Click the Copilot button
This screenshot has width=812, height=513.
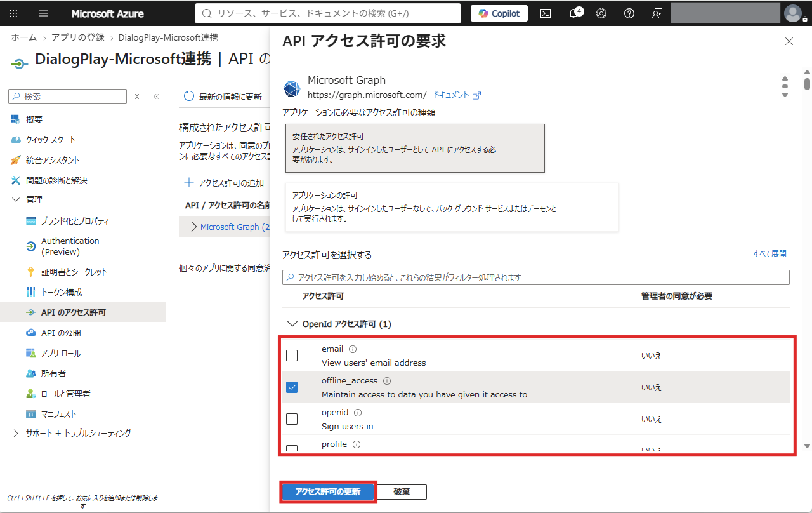click(499, 13)
